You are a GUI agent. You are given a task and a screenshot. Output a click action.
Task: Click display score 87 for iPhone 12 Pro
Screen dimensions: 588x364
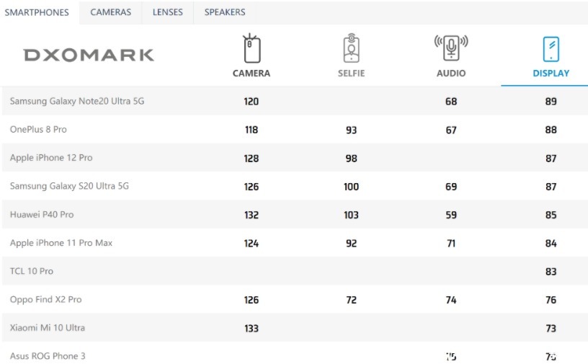coord(551,159)
